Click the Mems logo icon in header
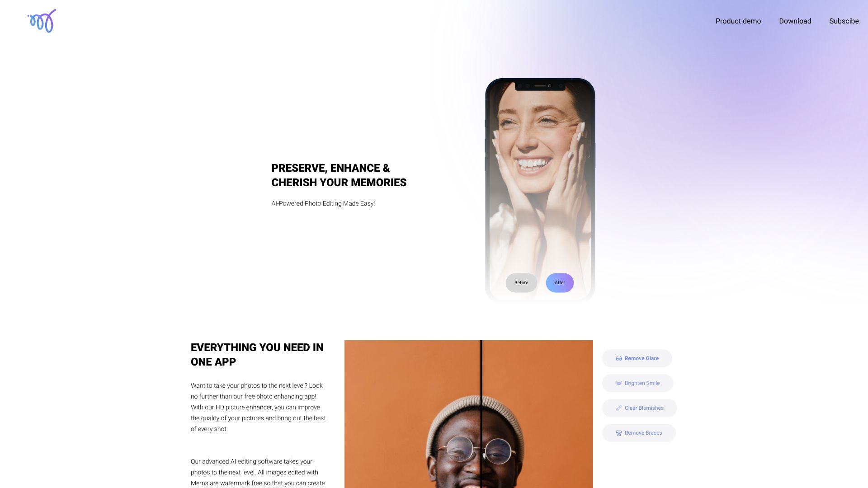Image resolution: width=868 pixels, height=488 pixels. tap(42, 21)
